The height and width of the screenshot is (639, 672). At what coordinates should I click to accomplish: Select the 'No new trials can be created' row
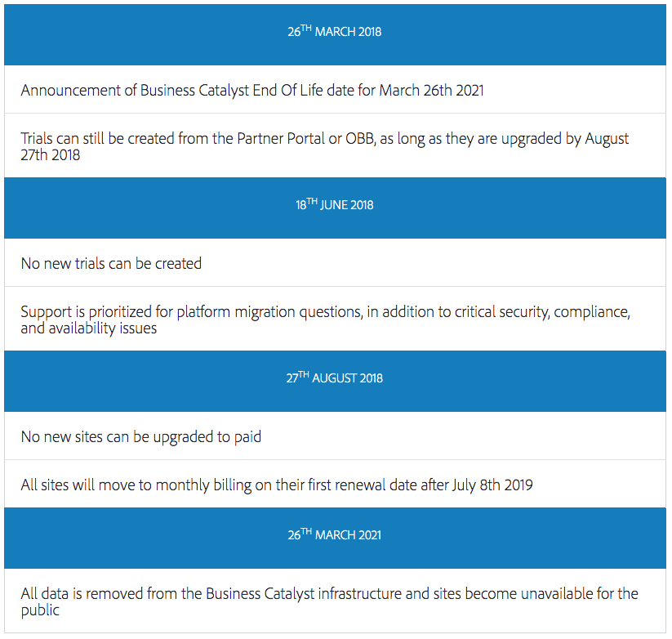[335, 263]
